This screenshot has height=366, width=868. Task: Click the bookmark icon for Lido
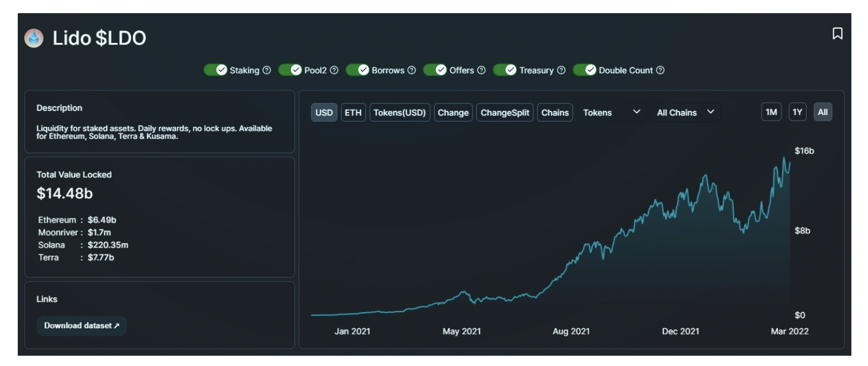(837, 34)
